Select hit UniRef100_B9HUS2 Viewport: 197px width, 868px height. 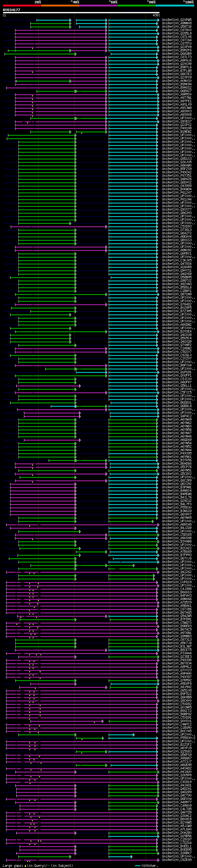(176, 88)
